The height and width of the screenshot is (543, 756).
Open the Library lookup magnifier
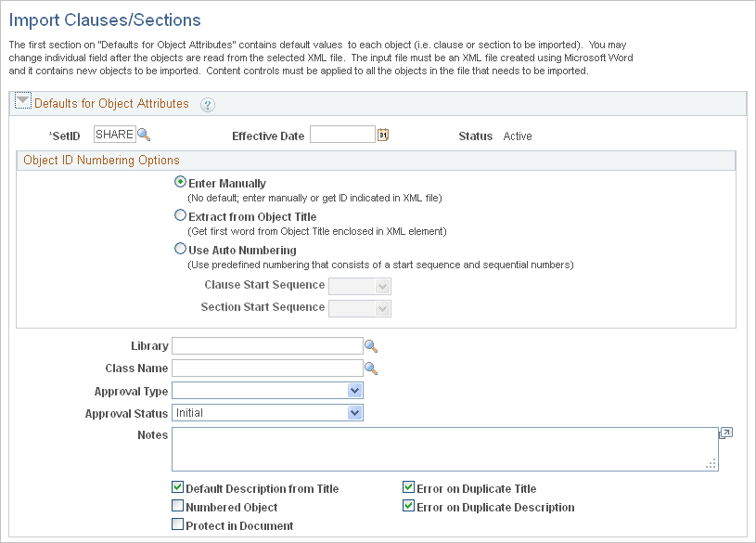[x=370, y=345]
